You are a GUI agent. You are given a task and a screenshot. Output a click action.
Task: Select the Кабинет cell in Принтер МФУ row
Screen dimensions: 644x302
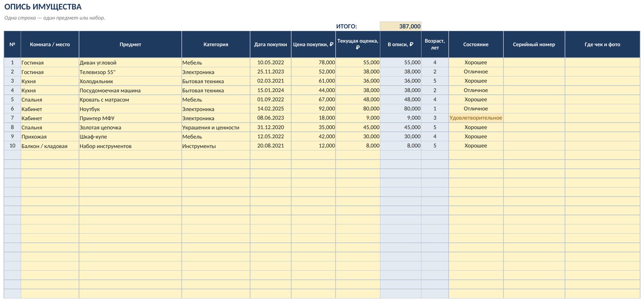click(50, 118)
